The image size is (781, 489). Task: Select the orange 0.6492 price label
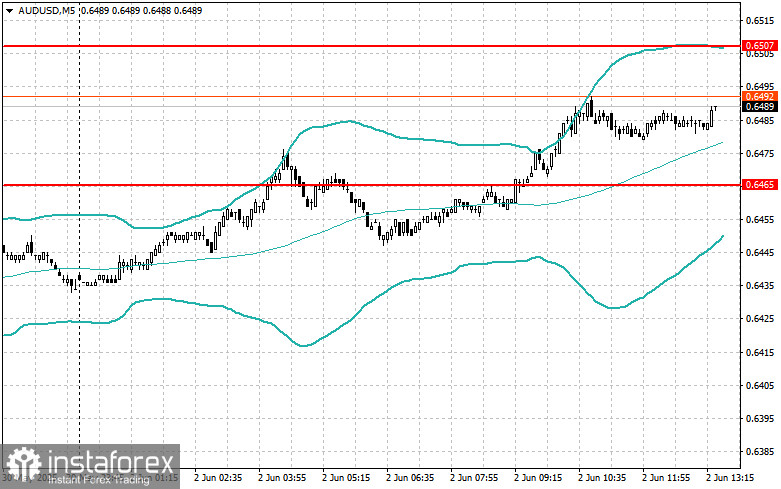pos(760,97)
